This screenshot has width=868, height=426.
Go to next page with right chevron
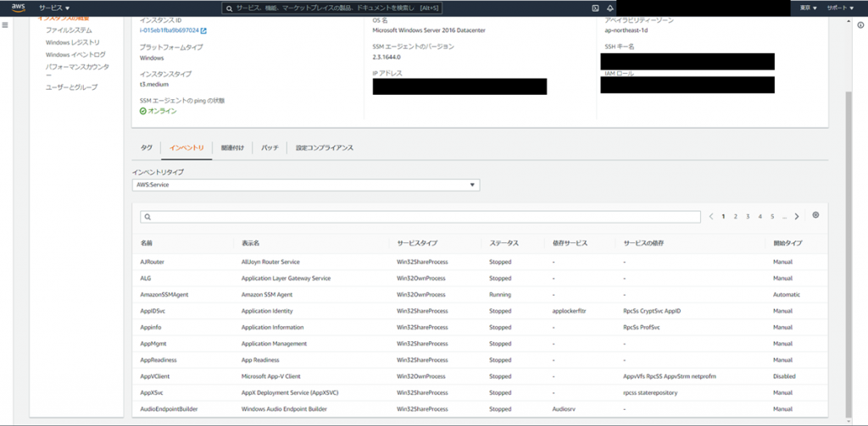click(797, 217)
